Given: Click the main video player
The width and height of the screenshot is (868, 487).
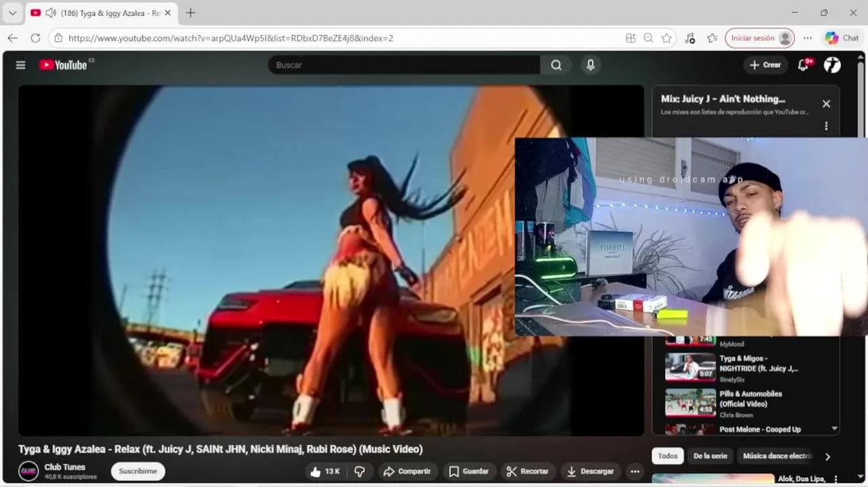Looking at the screenshot, I should pyautogui.click(x=331, y=260).
